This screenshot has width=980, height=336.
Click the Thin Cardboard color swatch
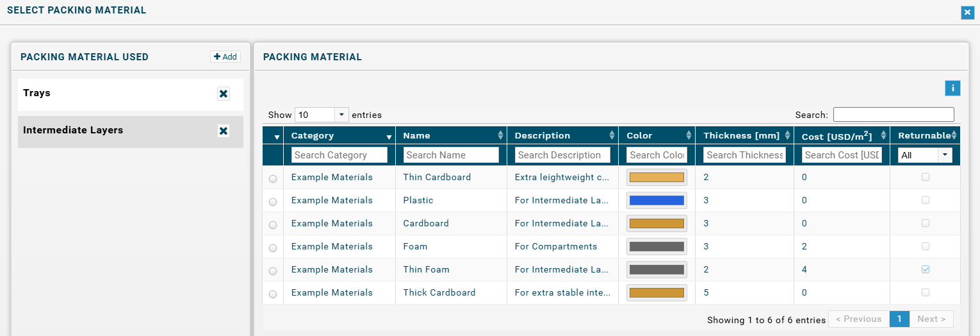[x=657, y=178]
